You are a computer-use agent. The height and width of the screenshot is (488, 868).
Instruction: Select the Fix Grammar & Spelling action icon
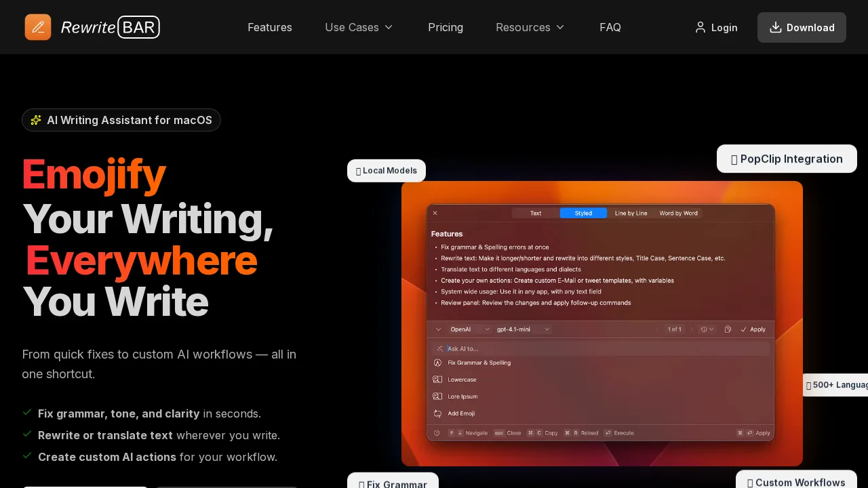click(x=437, y=363)
